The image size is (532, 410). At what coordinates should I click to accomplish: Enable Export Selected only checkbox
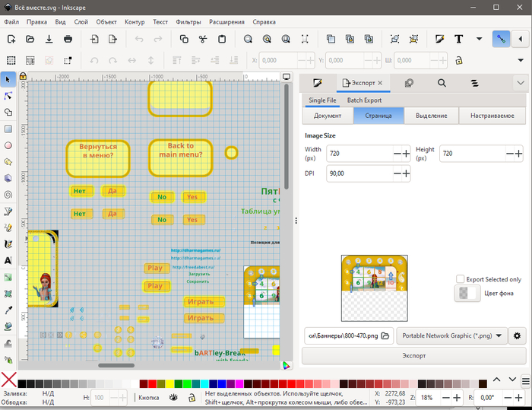460,279
